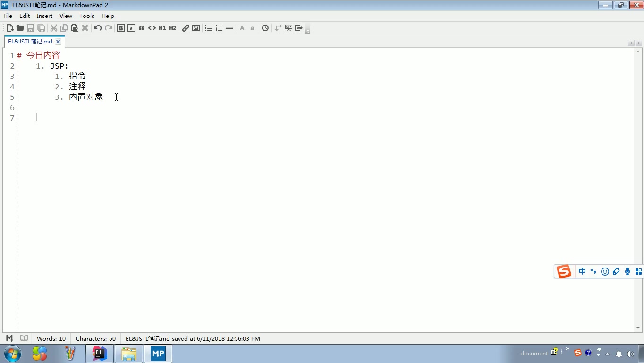The width and height of the screenshot is (644, 363).
Task: Click the Save All toolbar icon
Action: pyautogui.click(x=41, y=28)
